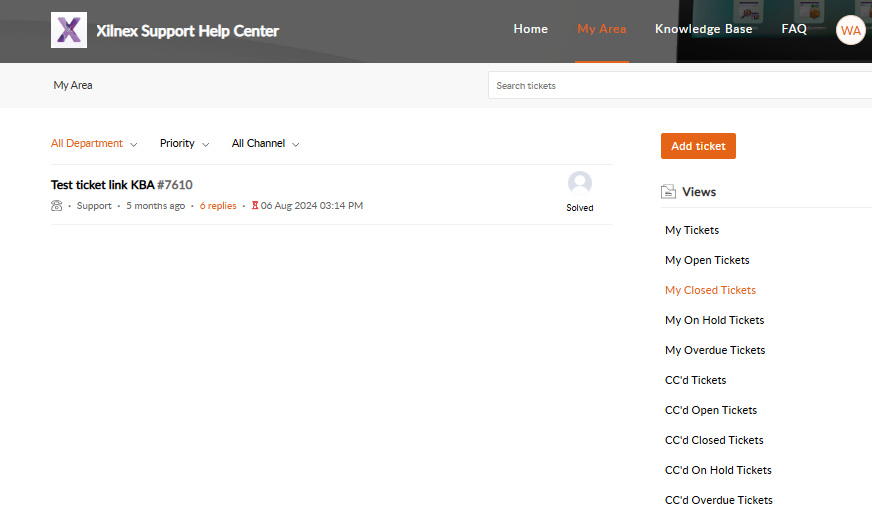Open ticket Test ticket link KBA #7610
The height and width of the screenshot is (532, 872).
point(121,185)
